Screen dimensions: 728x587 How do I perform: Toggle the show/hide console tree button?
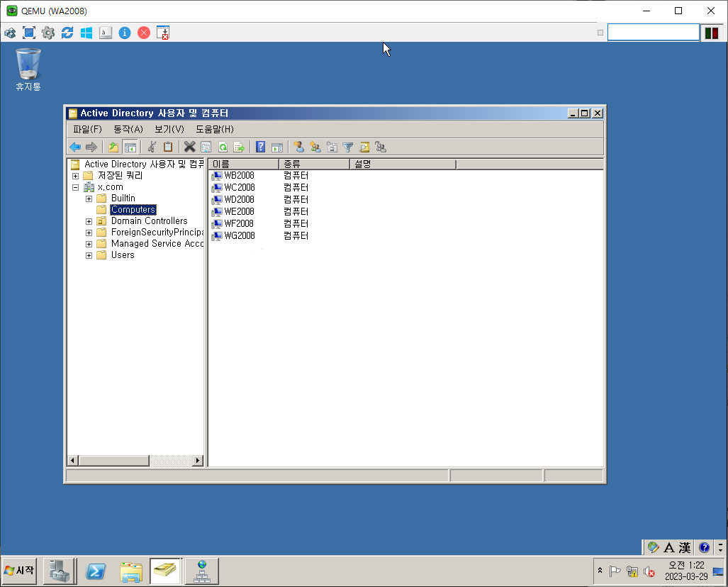[x=130, y=147]
